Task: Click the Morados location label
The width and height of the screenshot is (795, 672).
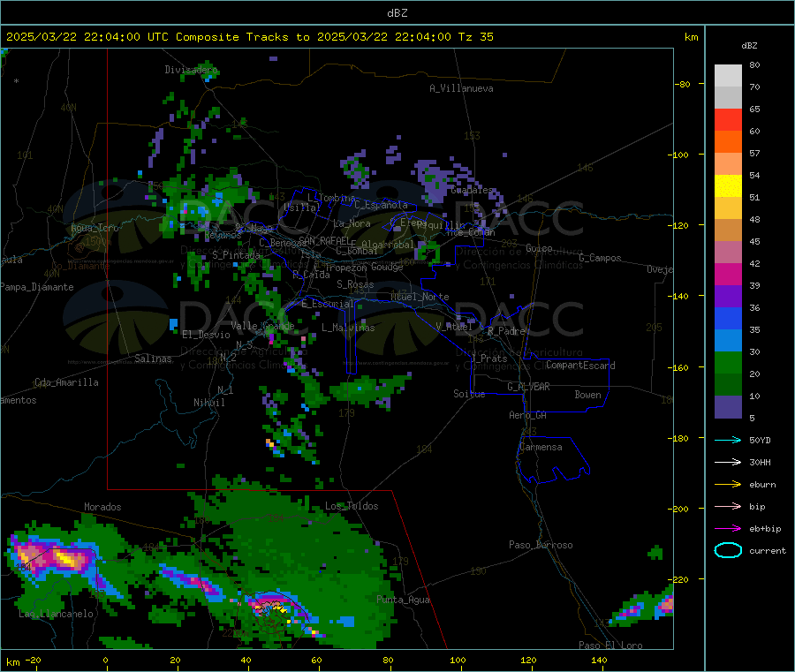Action: coord(102,507)
